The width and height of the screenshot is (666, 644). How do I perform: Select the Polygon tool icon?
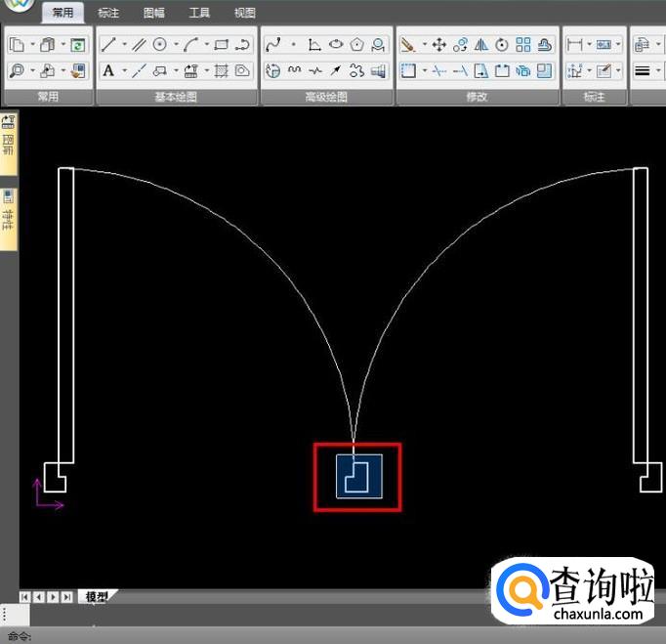click(357, 45)
